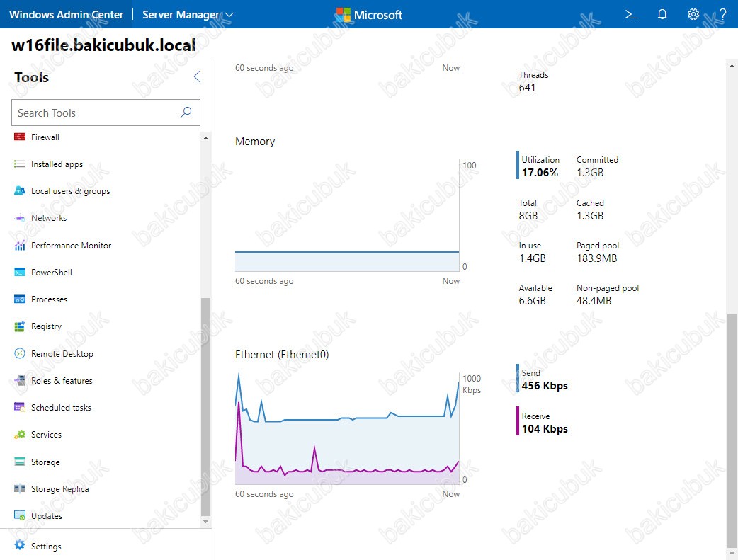Screen dimensions: 738x560
Task: Click the tools list scrollbar thumb
Action: pos(205,407)
